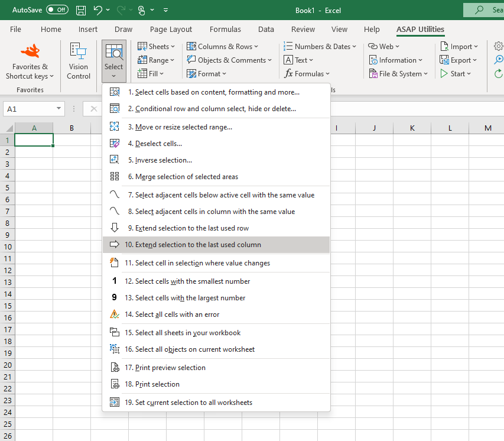Open the fx Formulas dropdown
Viewport: 504px width, 441px height.
(x=307, y=74)
